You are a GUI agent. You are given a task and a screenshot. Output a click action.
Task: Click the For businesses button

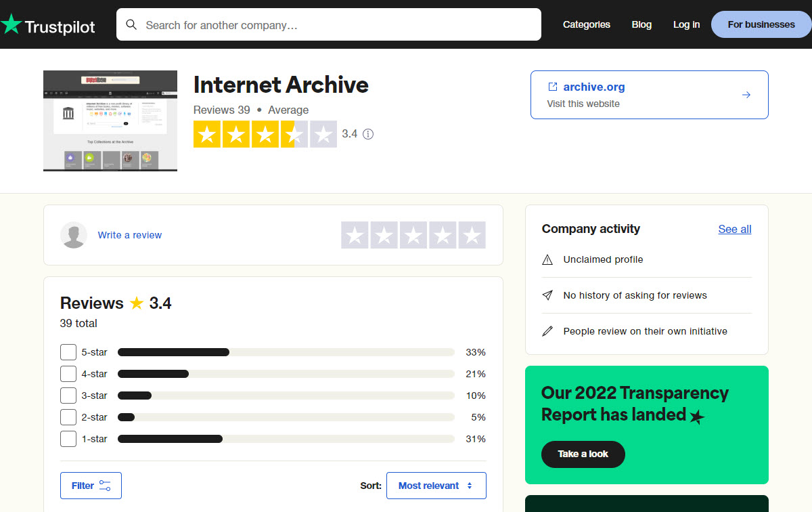coord(761,24)
